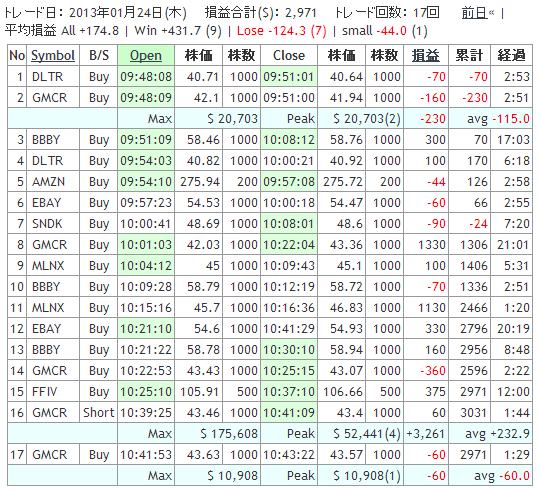
Task: Click the 275.94 open price cell
Action: 200,182
